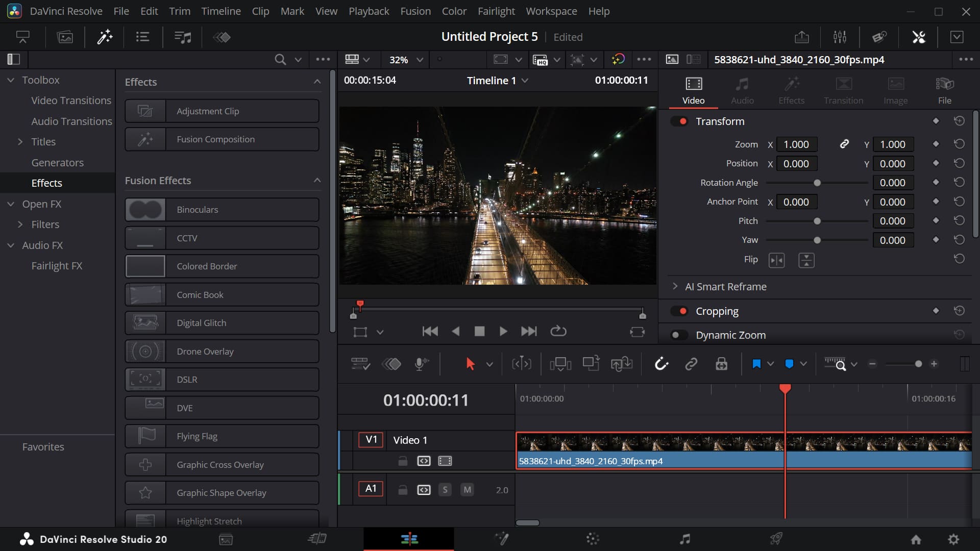This screenshot has width=980, height=551.
Task: Adjust the timeline zoom slider handle
Action: [918, 364]
